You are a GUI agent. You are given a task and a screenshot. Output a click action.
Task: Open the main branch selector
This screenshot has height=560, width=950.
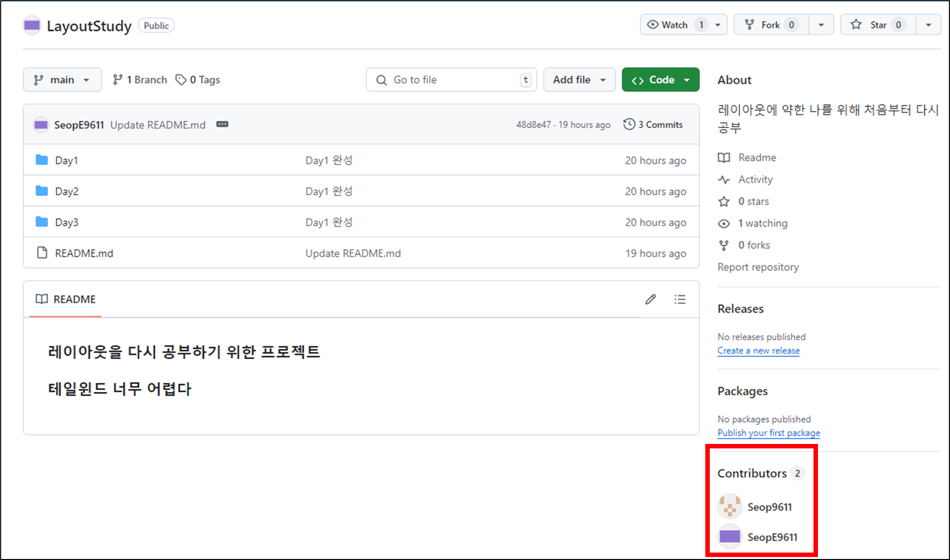pos(62,80)
